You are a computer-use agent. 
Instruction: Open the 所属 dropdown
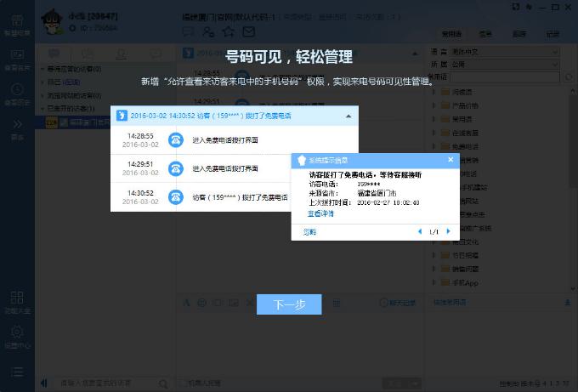click(x=510, y=64)
